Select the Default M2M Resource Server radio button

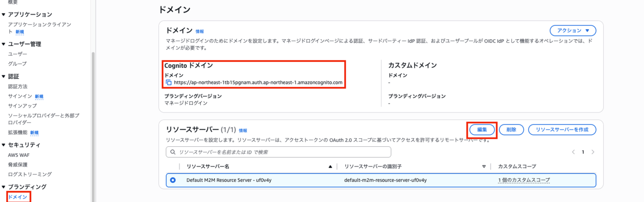[173, 180]
